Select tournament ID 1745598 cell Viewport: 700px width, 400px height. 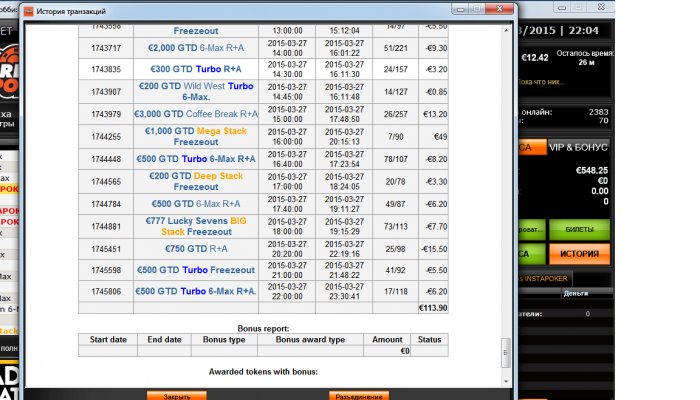click(x=106, y=270)
